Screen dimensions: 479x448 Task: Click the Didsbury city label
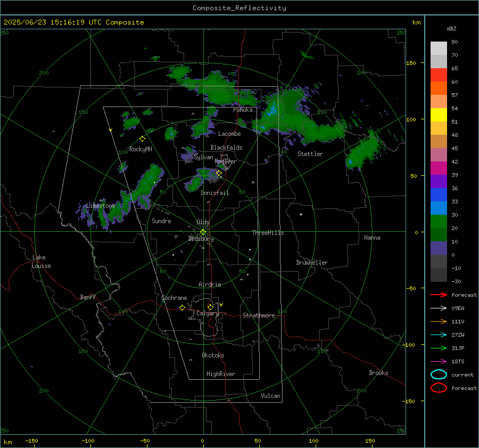pyautogui.click(x=201, y=239)
